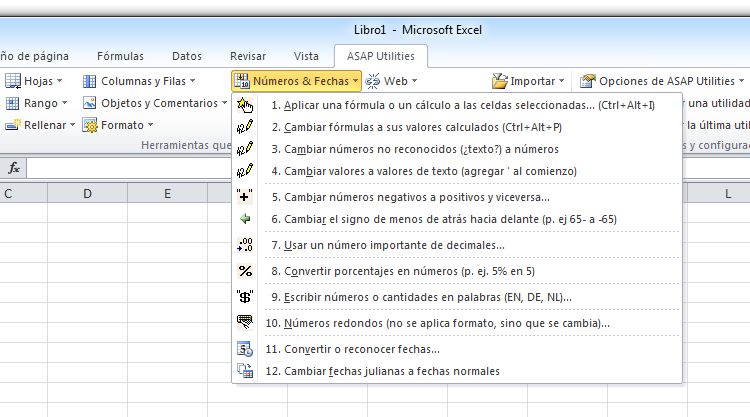750x417 pixels.
Task: Click the Opciones de ASAP Utilities icon
Action: (588, 81)
